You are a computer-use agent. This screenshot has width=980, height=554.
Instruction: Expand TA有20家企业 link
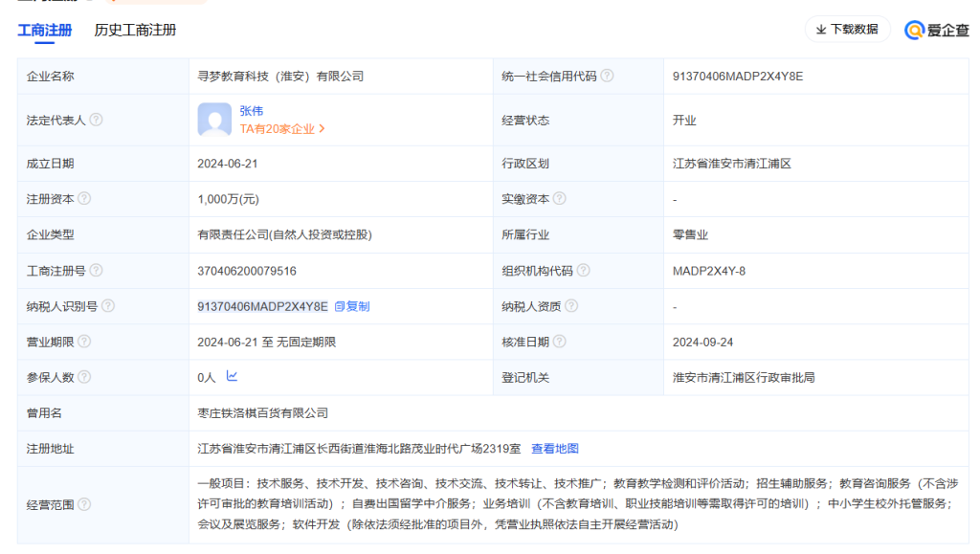[x=282, y=128]
